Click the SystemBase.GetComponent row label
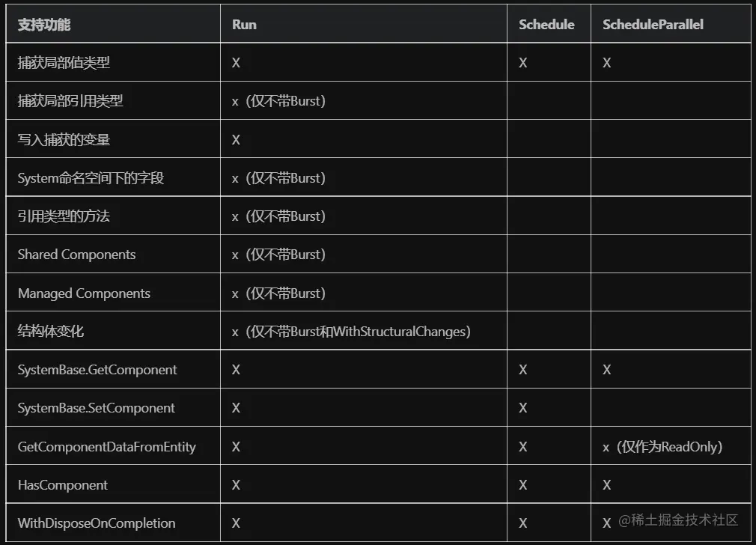The width and height of the screenshot is (756, 545). tap(97, 370)
